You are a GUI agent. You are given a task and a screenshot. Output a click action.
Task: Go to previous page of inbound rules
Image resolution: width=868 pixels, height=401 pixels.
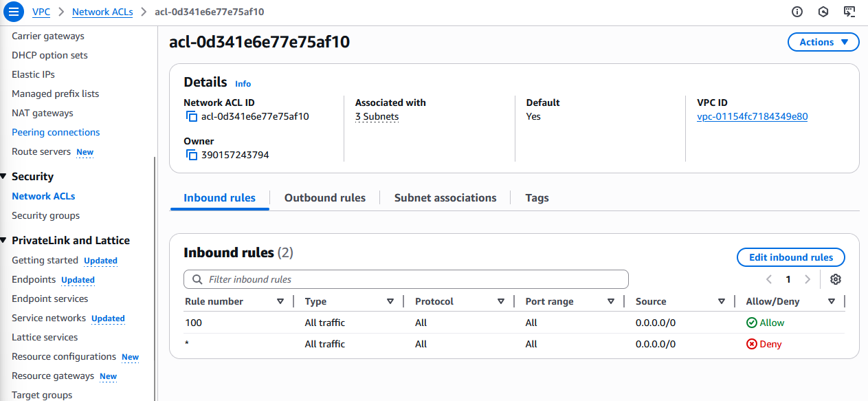coord(769,279)
